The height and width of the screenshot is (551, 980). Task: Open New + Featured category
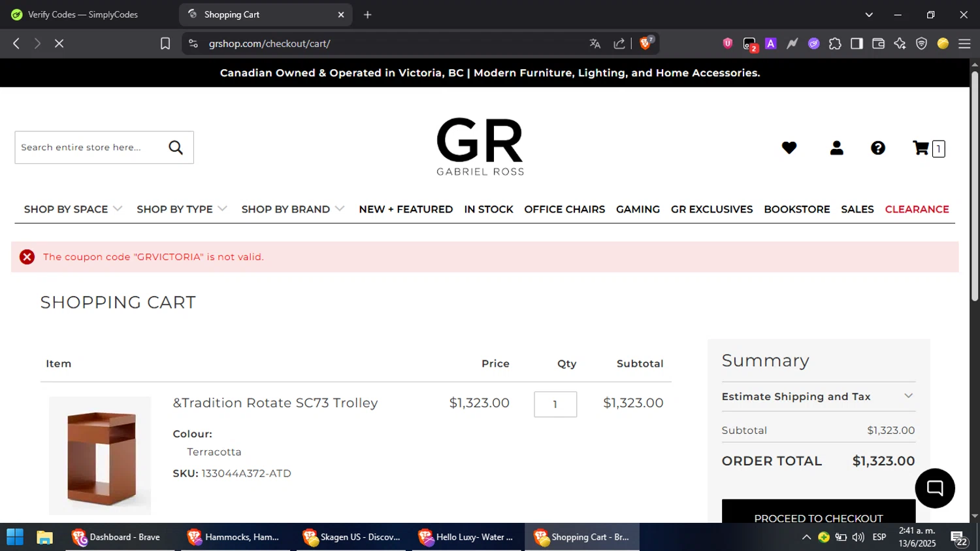pos(406,209)
